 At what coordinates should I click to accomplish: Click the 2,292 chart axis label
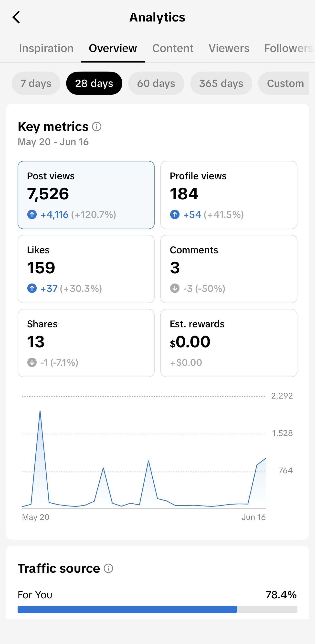[x=282, y=396]
